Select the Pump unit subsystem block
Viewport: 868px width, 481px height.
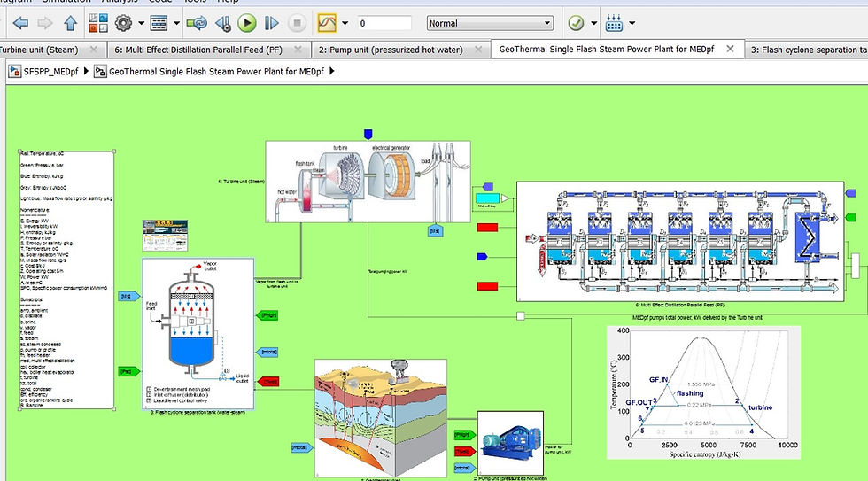click(510, 443)
